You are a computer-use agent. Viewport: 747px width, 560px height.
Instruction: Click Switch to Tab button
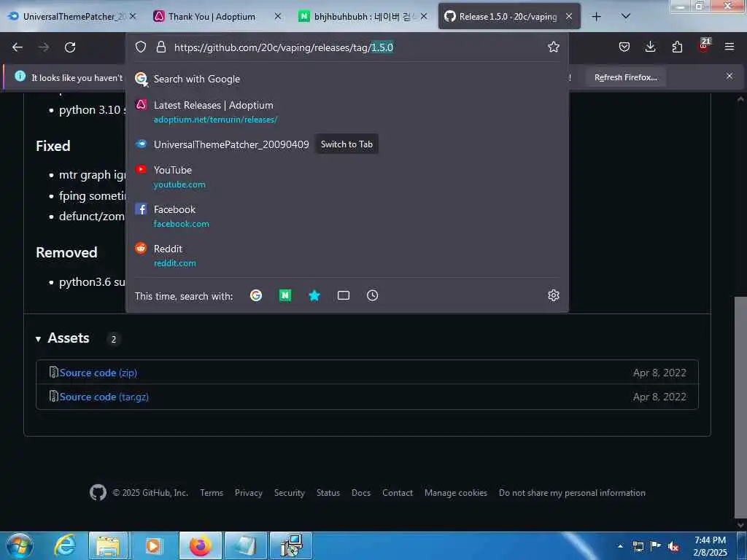click(347, 144)
